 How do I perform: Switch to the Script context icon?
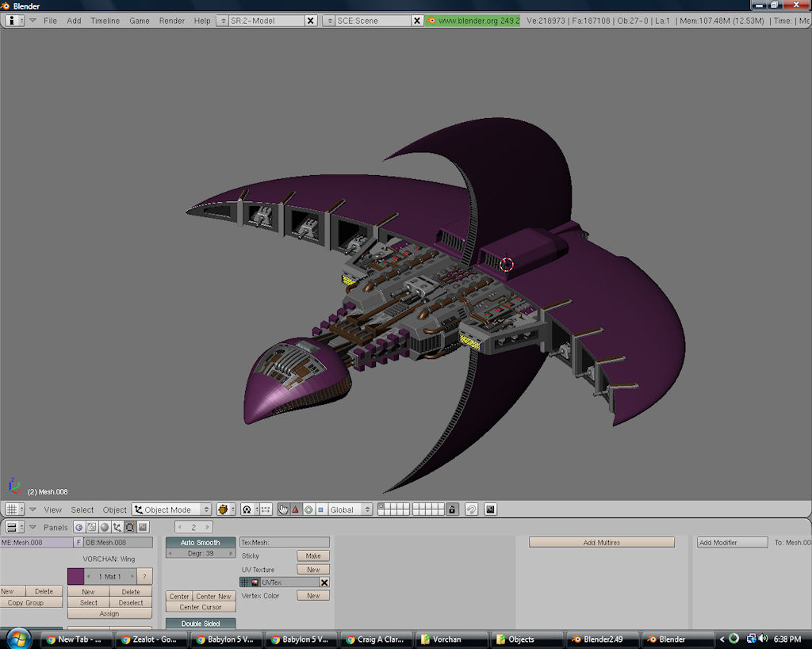coord(92,528)
